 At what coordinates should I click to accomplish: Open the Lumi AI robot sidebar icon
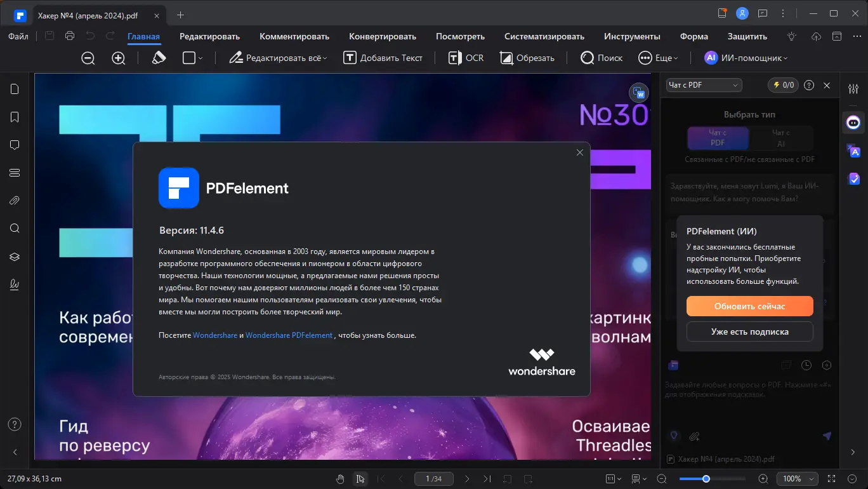click(854, 122)
